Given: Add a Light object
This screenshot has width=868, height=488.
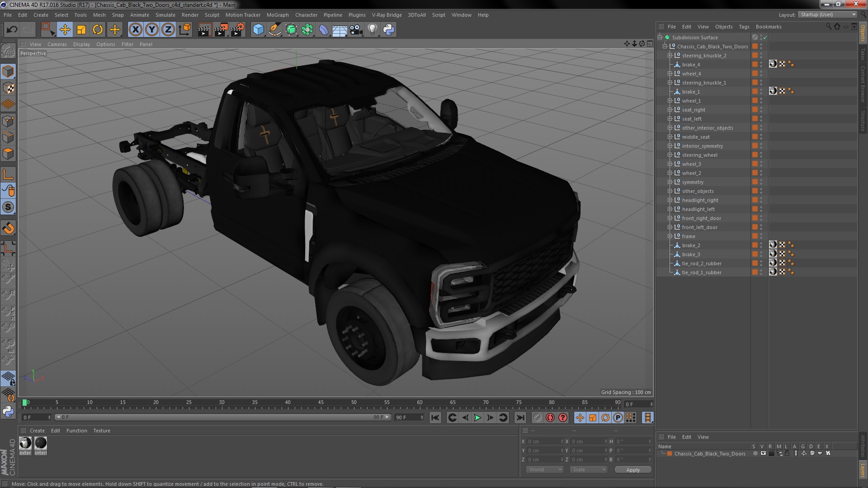Looking at the screenshot, I should click(x=373, y=30).
